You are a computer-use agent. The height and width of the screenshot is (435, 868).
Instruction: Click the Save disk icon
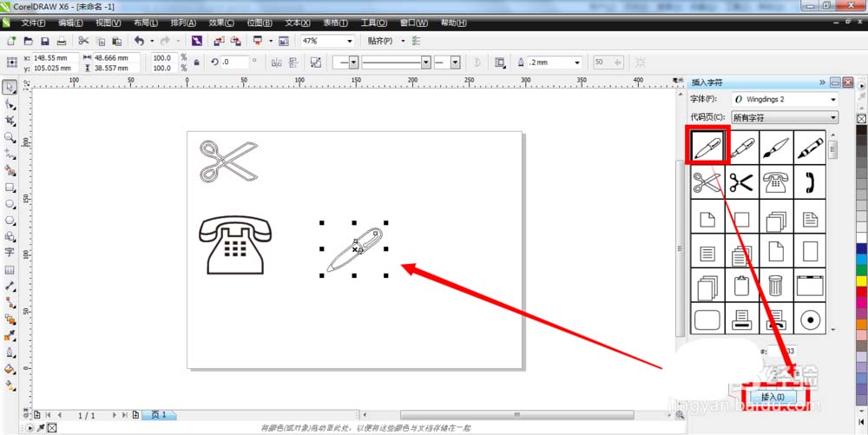pyautogui.click(x=44, y=41)
